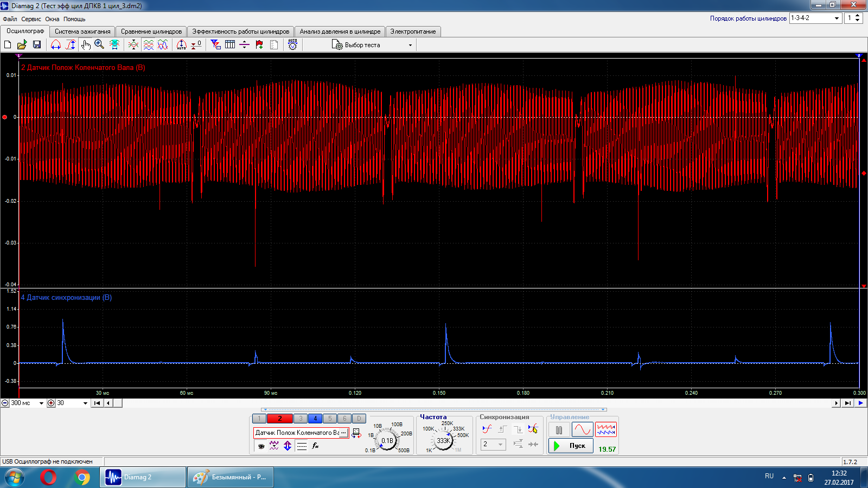Screen dimensions: 868x488
Task: Click the overlapping sine waves icon
Action: pos(163,44)
